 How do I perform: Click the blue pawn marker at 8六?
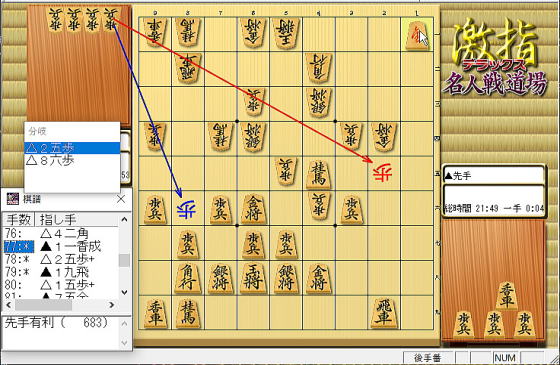[x=187, y=210]
